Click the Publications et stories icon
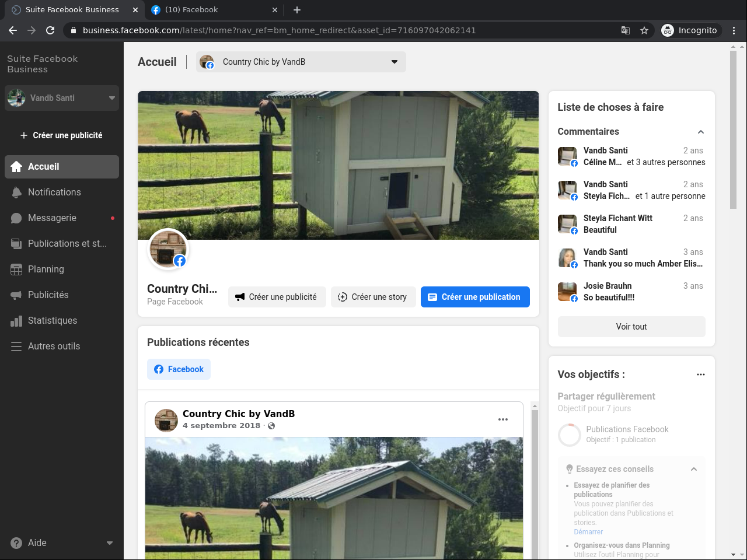The image size is (747, 560). click(16, 244)
